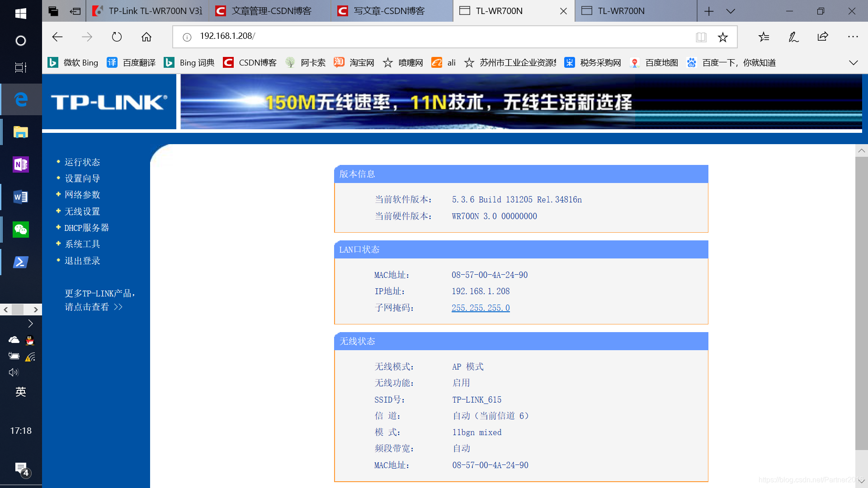The height and width of the screenshot is (488, 868).
Task: Open the browser tab list dropdown
Action: (731, 11)
